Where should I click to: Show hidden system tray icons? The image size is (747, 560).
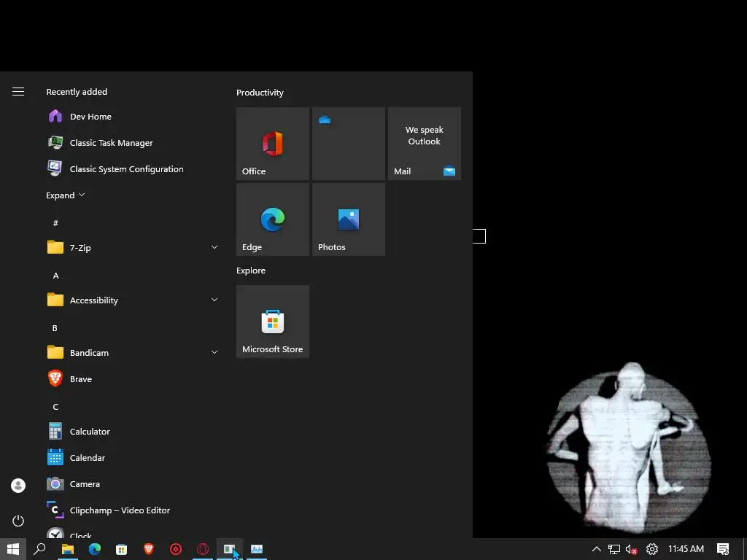pos(597,549)
